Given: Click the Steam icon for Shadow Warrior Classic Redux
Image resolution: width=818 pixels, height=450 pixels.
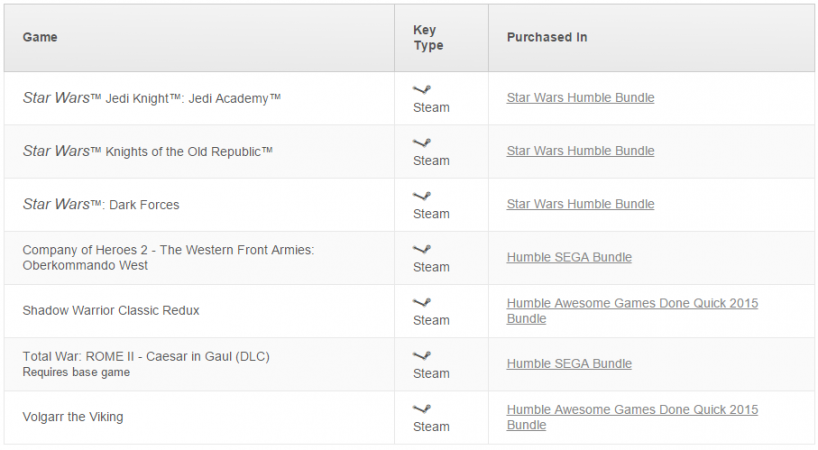Looking at the screenshot, I should 422,302.
